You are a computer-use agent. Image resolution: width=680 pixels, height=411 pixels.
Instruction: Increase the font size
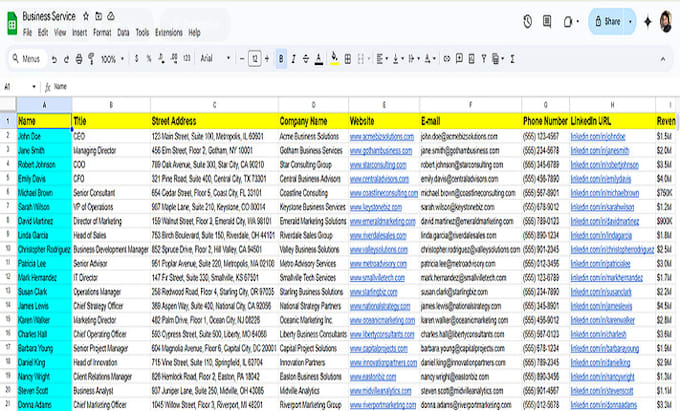[x=267, y=59]
